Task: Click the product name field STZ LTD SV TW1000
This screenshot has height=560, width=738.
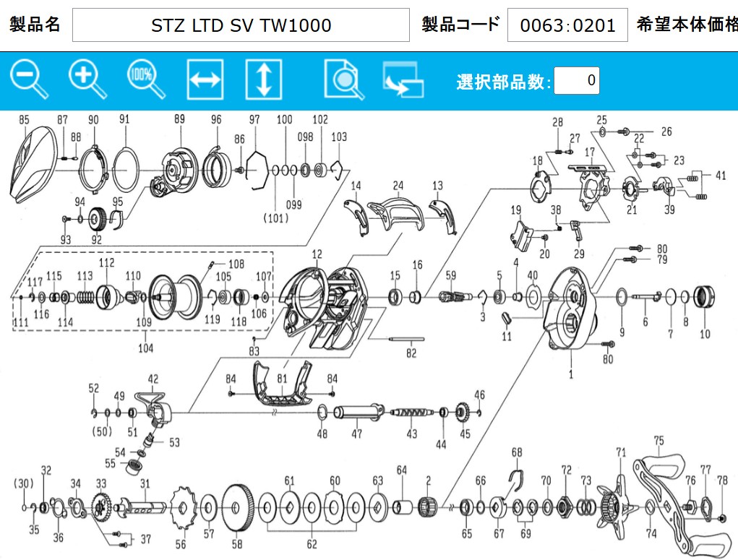Action: [x=241, y=25]
